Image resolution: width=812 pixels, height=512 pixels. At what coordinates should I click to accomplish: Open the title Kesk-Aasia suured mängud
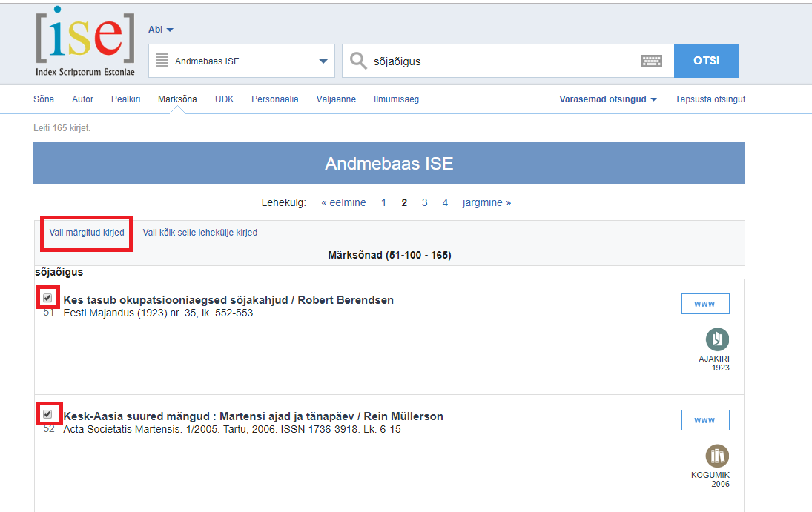(x=253, y=416)
